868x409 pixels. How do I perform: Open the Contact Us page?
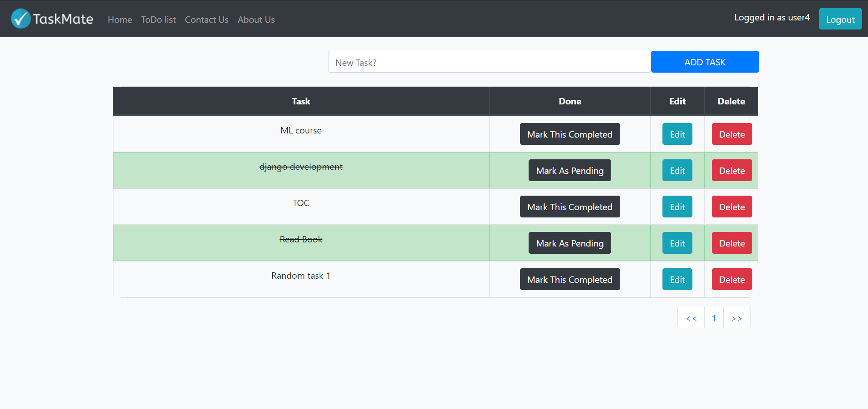tap(206, 20)
